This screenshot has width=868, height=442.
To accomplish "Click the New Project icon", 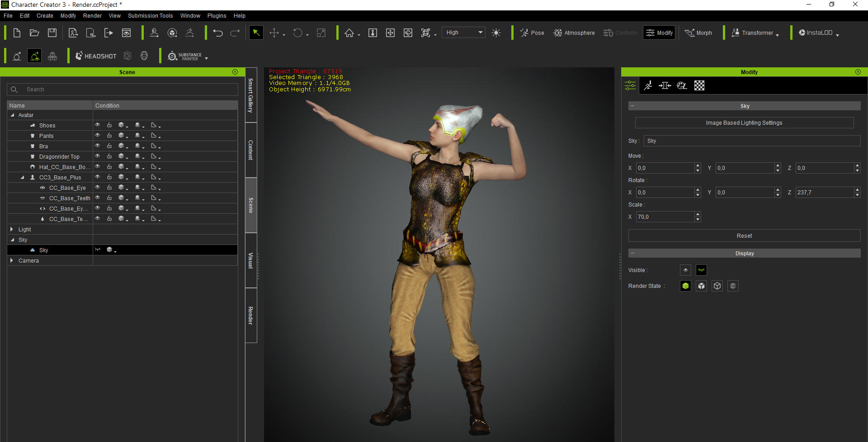I will [17, 33].
